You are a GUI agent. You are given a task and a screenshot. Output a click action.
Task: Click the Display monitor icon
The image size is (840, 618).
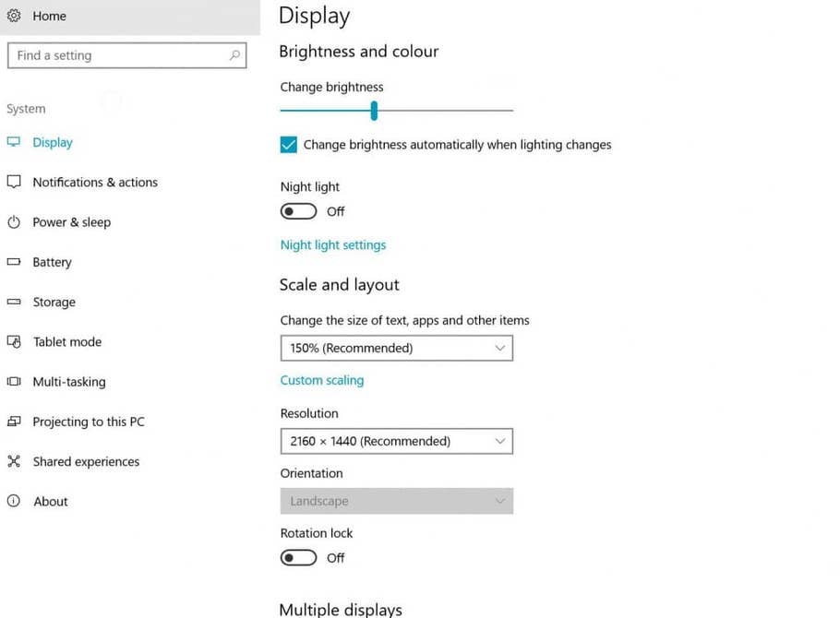pos(14,142)
